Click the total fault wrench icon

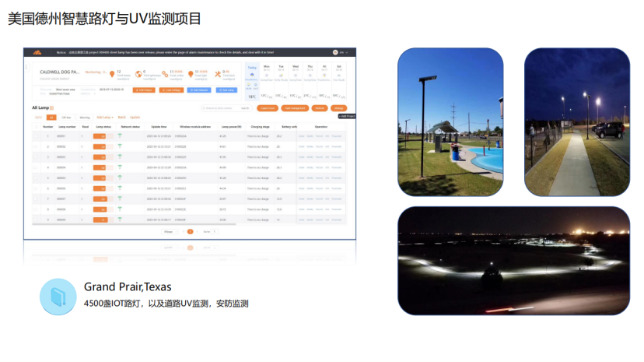(218, 74)
